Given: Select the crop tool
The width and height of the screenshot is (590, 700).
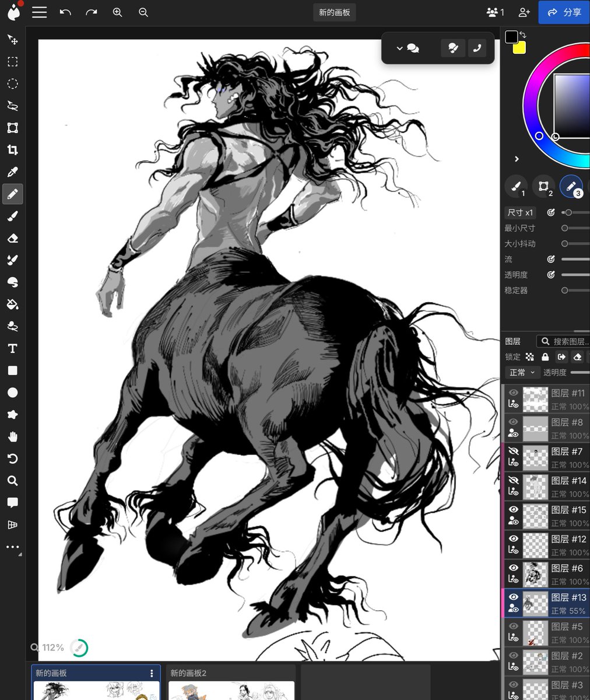Looking at the screenshot, I should pyautogui.click(x=12, y=150).
